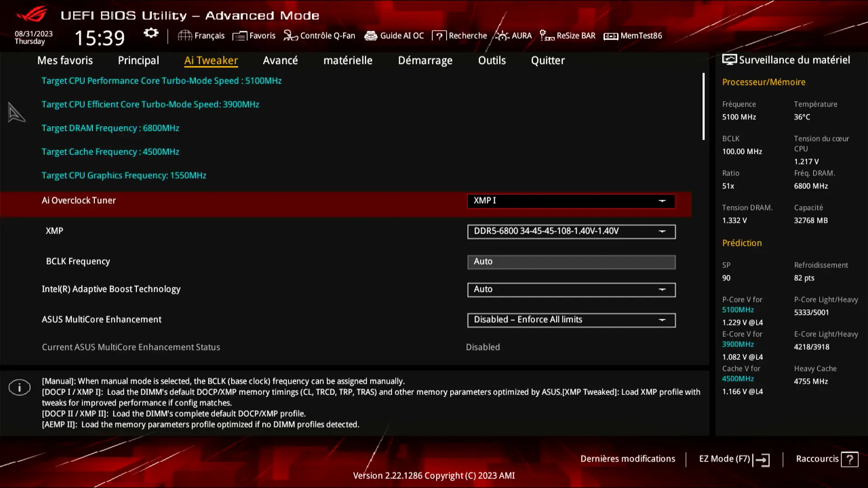Click the AURA lighting icon
868x488 pixels.
coord(502,36)
